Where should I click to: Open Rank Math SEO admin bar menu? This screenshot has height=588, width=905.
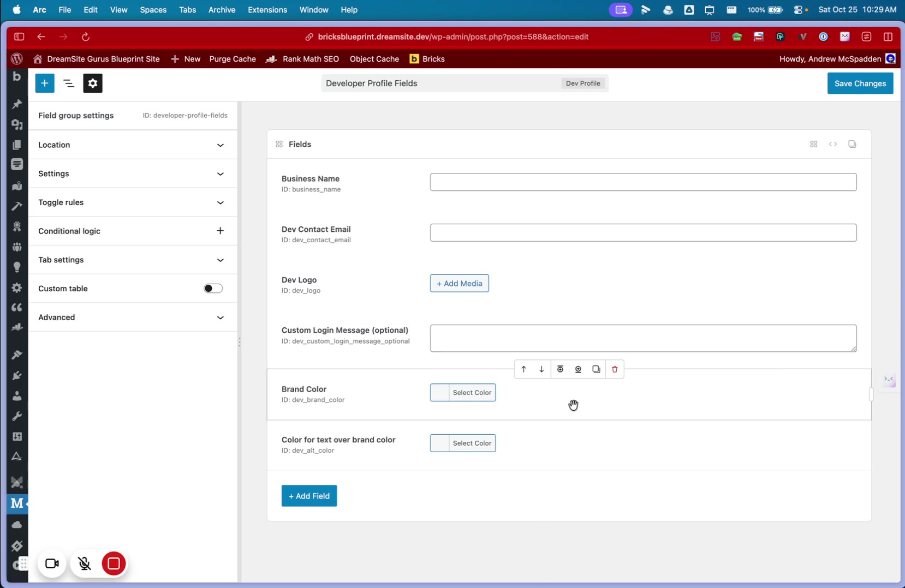pyautogui.click(x=310, y=59)
